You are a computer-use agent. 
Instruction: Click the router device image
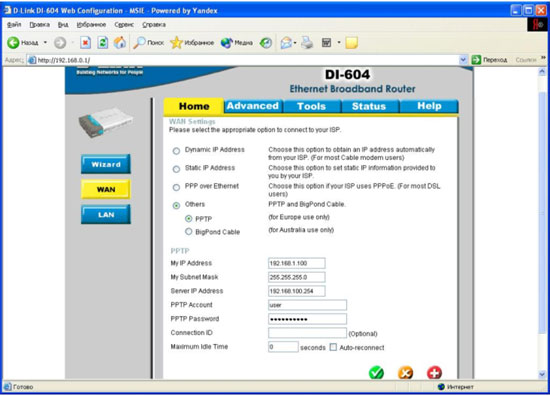point(106,122)
